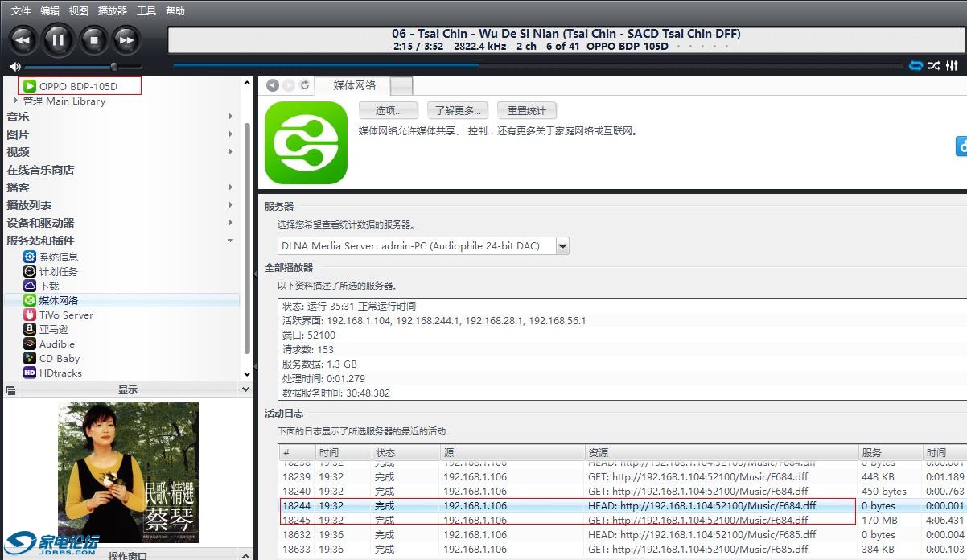
Task: Open the HDtracks icon
Action: [x=30, y=373]
